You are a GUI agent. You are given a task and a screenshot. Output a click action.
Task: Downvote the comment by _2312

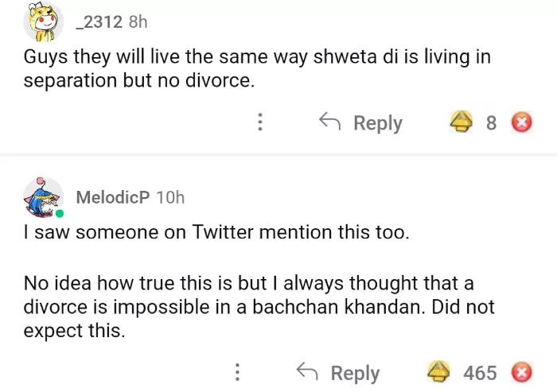pos(522,122)
